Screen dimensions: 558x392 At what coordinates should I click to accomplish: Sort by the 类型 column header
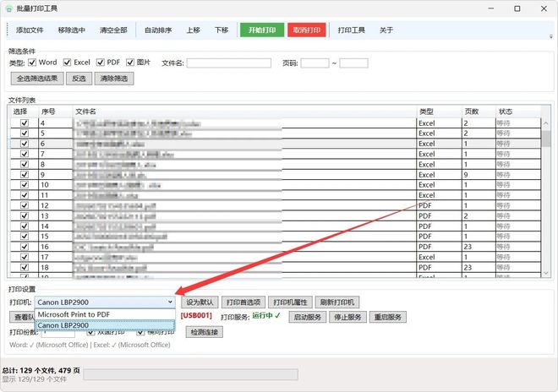pyautogui.click(x=439, y=112)
